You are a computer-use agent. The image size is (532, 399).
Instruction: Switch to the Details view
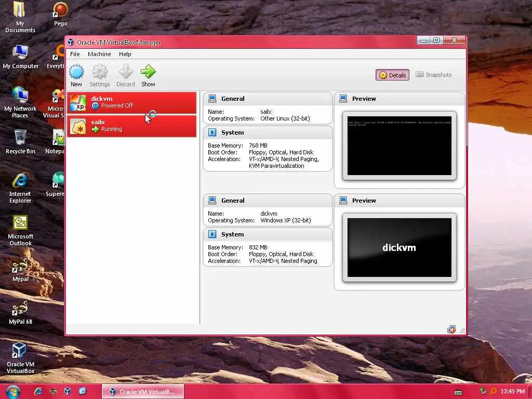pyautogui.click(x=392, y=75)
